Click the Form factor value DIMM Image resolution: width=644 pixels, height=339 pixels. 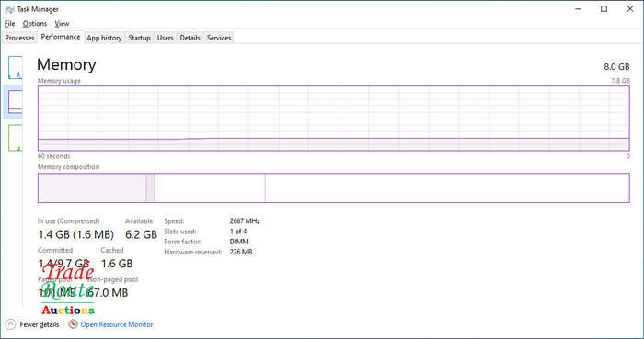click(239, 242)
